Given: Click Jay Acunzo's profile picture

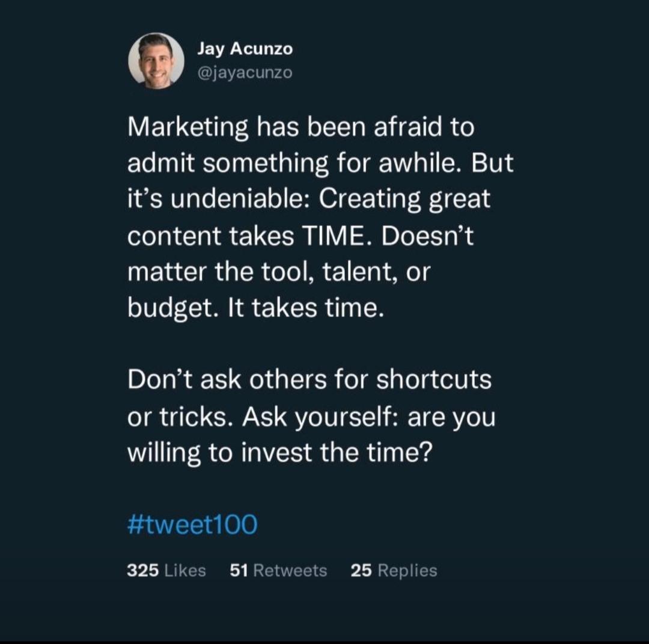Looking at the screenshot, I should pyautogui.click(x=156, y=61).
